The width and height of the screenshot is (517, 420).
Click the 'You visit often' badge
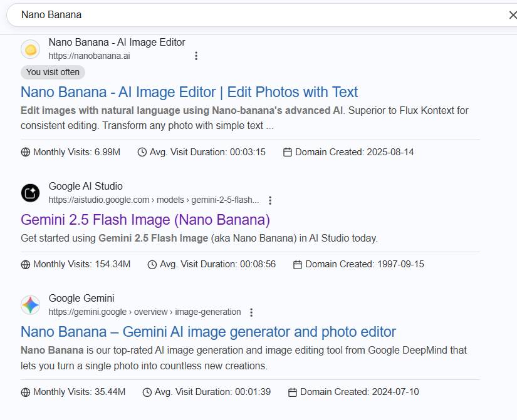53,72
